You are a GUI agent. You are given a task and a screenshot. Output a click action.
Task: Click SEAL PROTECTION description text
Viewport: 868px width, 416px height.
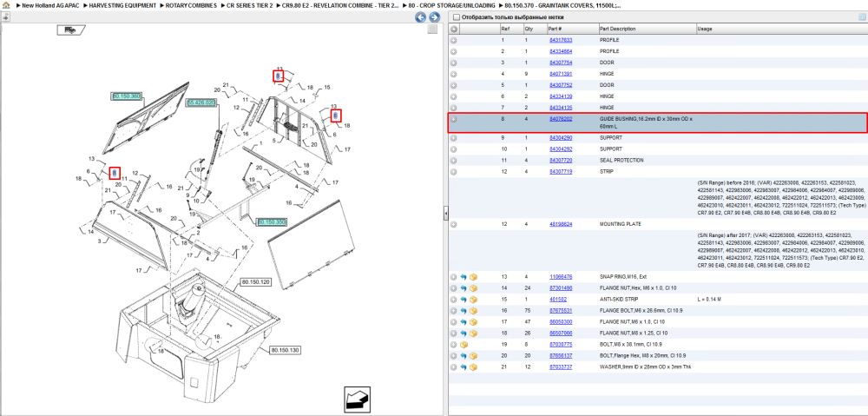click(x=621, y=161)
